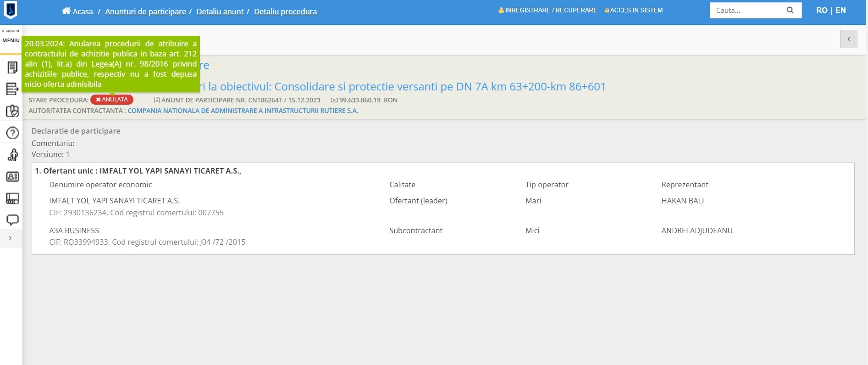Image resolution: width=868 pixels, height=365 pixels.
Task: Click the Reprezentant column header
Action: (685, 185)
